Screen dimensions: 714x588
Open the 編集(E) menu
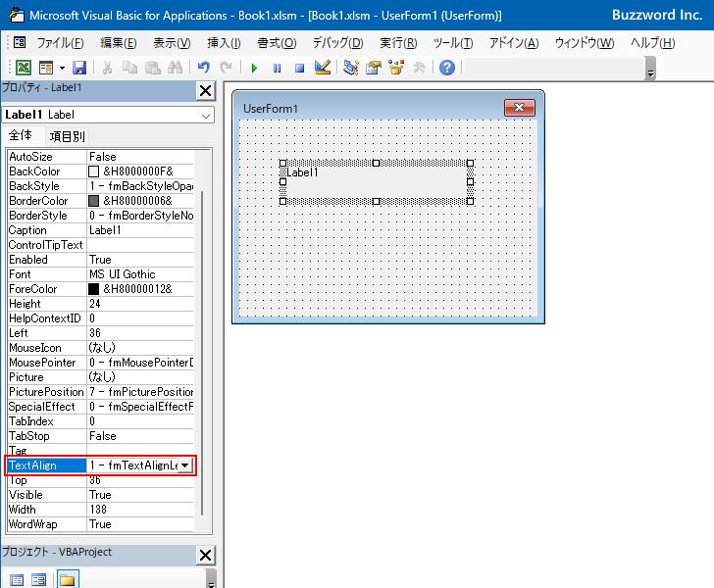click(x=119, y=43)
